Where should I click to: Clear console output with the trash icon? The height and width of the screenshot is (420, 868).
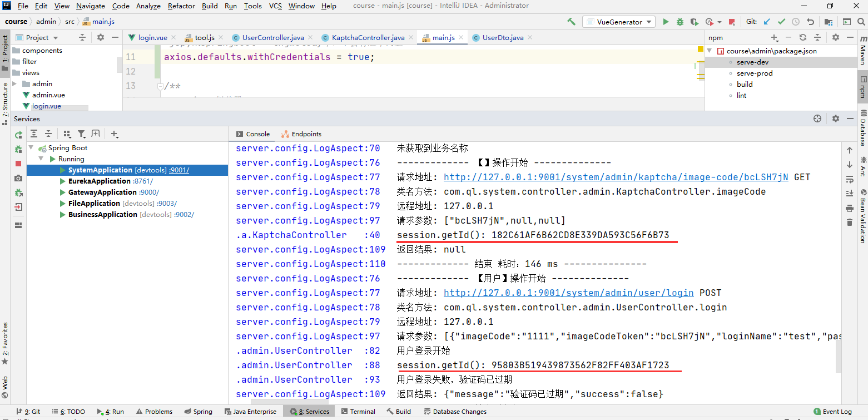tap(849, 223)
